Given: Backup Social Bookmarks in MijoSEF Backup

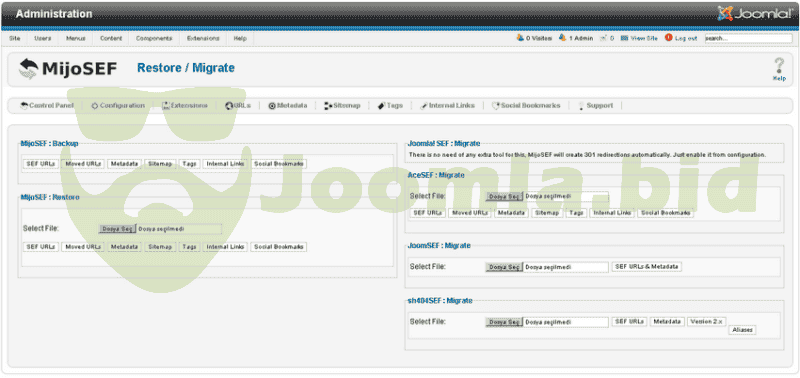Looking at the screenshot, I should [279, 164].
